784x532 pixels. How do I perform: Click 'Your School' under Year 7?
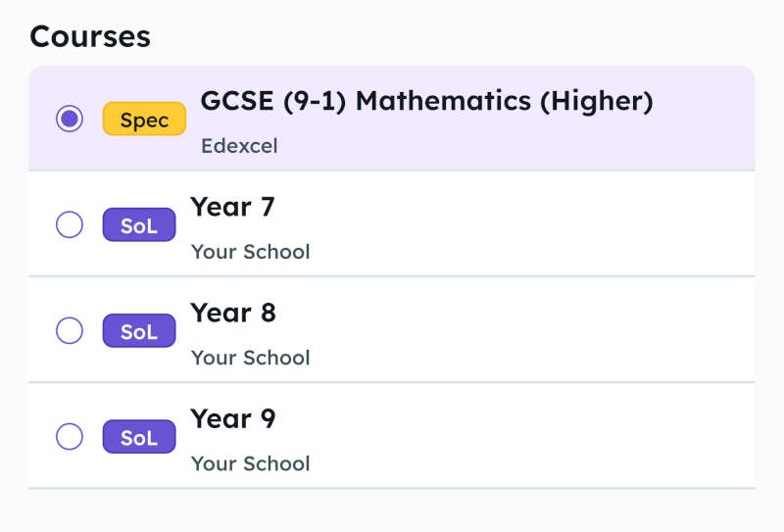point(250,252)
